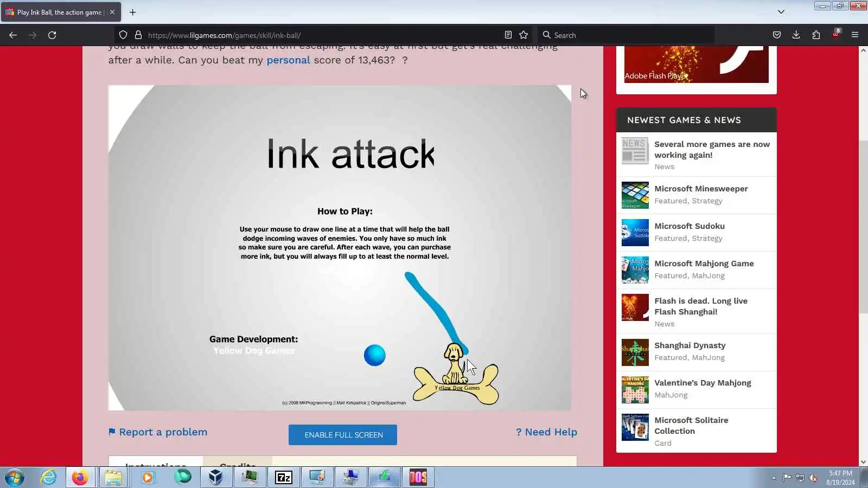Open the Firefox hamburger menu

point(855,35)
